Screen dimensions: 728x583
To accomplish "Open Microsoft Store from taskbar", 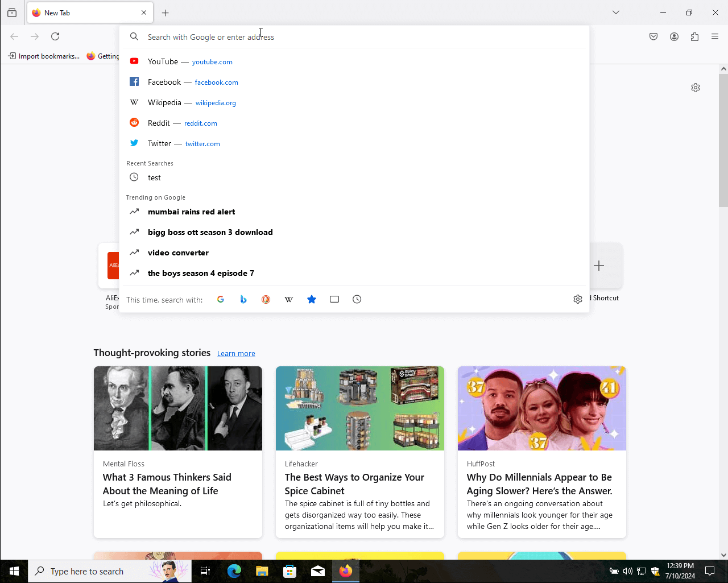I will tap(290, 571).
